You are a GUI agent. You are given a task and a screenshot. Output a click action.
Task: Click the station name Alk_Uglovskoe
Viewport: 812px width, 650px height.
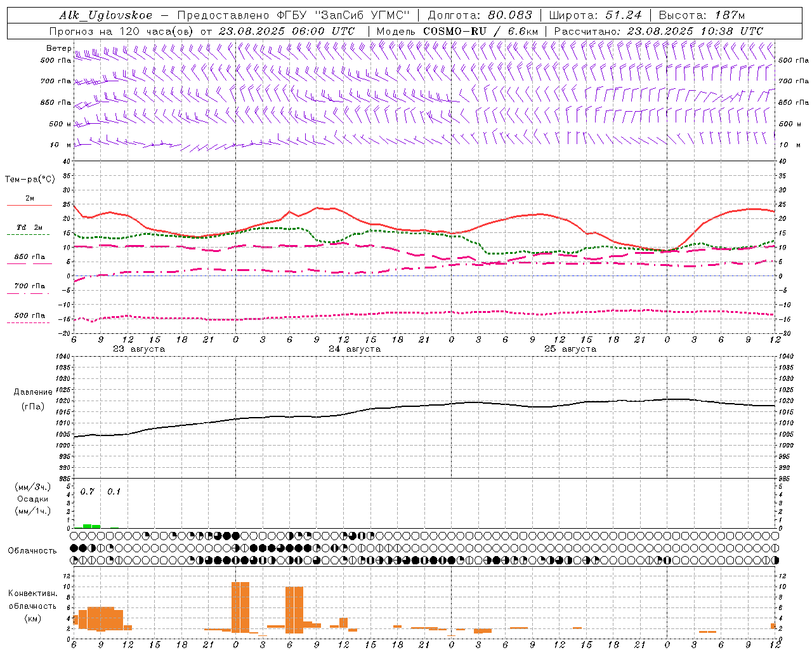point(105,15)
